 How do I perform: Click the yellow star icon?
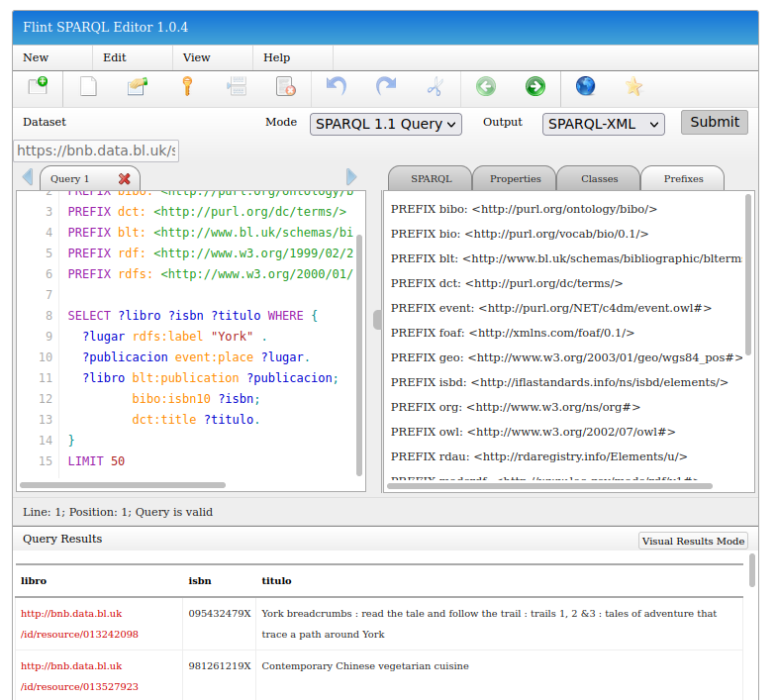coord(634,87)
